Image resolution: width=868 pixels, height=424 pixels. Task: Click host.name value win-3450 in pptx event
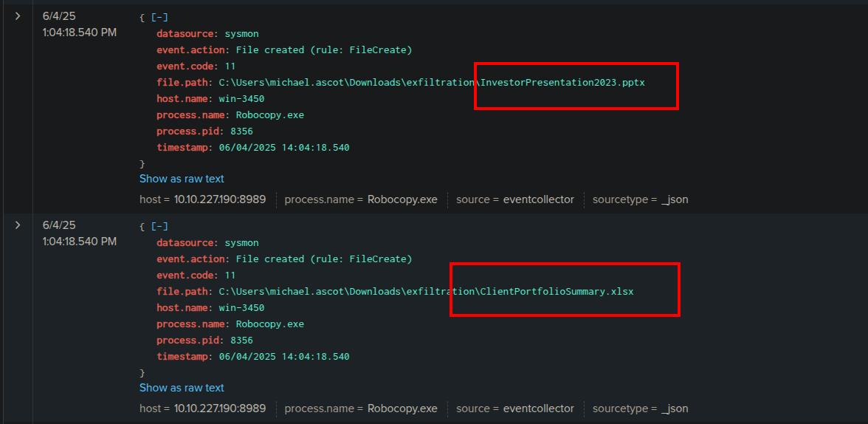[x=241, y=99]
